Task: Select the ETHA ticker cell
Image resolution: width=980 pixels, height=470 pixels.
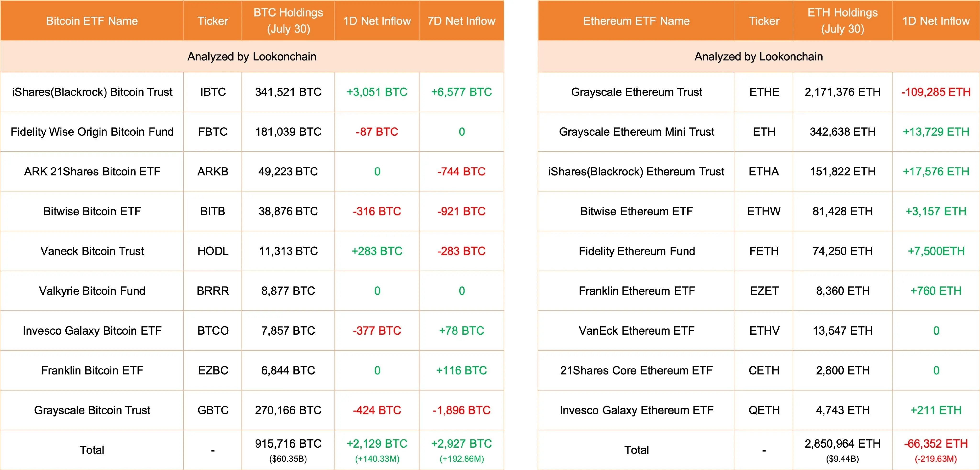Action: (x=763, y=171)
